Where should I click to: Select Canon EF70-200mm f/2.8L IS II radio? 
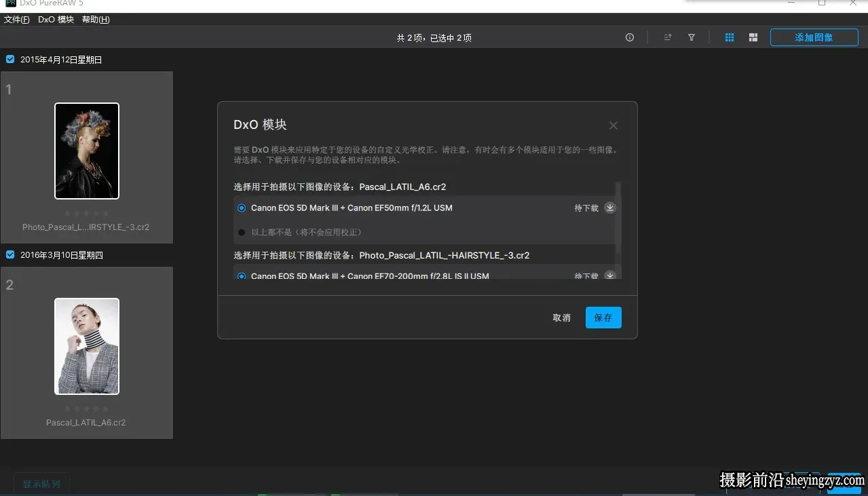(242, 276)
